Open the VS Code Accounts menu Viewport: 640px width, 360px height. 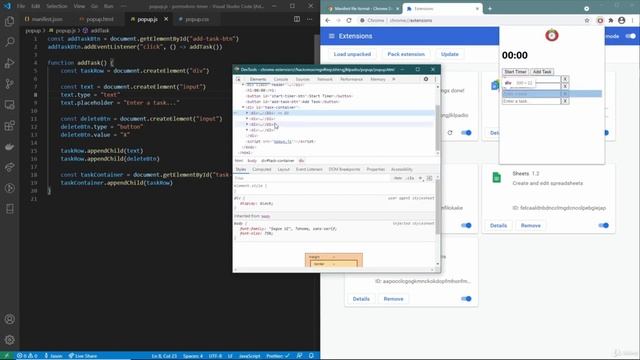(9, 319)
